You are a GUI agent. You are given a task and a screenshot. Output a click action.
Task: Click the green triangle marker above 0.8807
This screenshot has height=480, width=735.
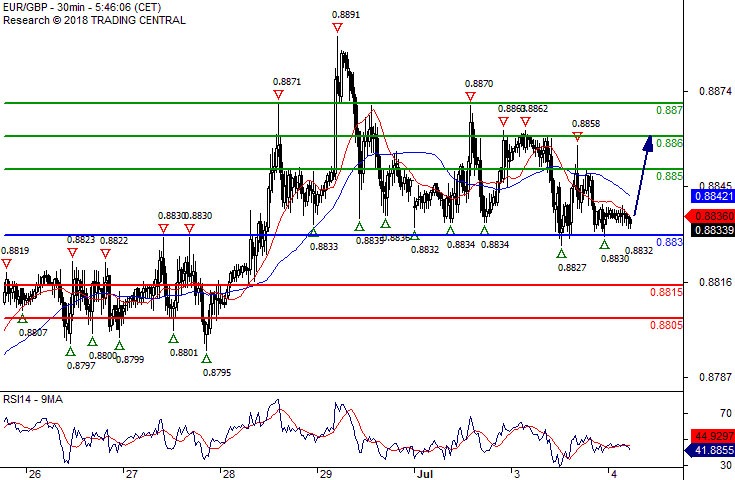tap(22, 319)
